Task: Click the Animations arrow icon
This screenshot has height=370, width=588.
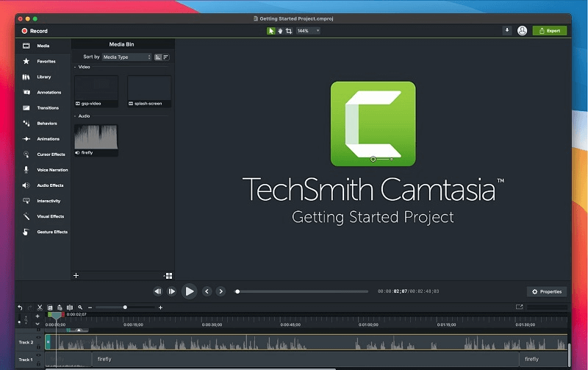Action: [26, 139]
